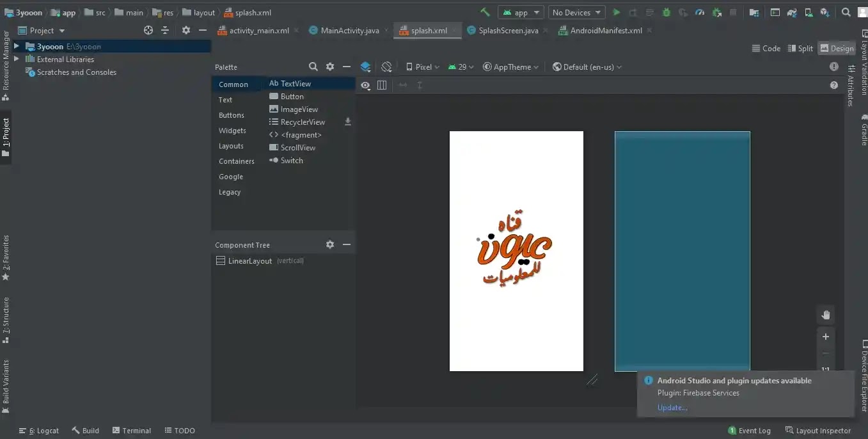
Task: Open the app run configuration dropdown
Action: (521, 12)
